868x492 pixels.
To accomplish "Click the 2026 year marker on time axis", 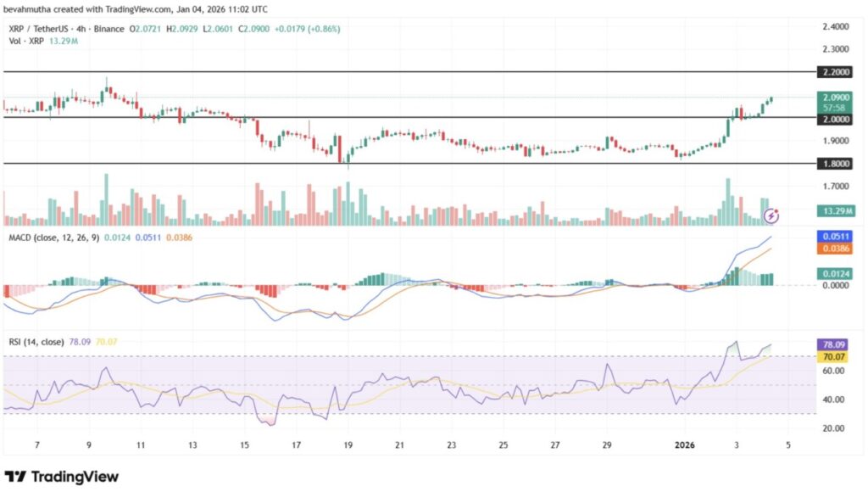I will pyautogui.click(x=685, y=444).
